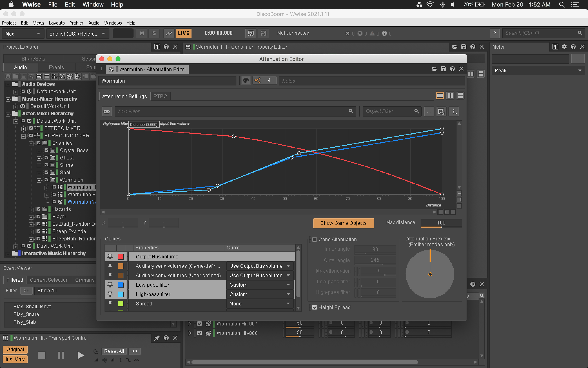
Task: Select stacked split layout icon
Action: pyautogui.click(x=460, y=95)
